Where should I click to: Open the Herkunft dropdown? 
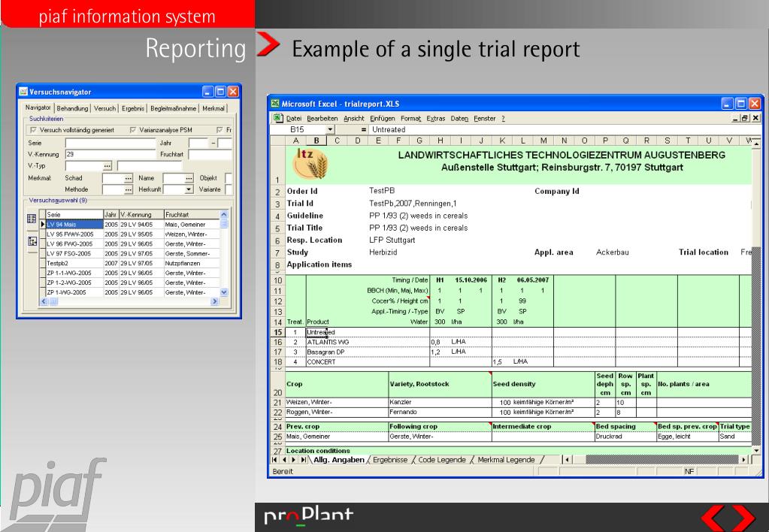[x=189, y=189]
